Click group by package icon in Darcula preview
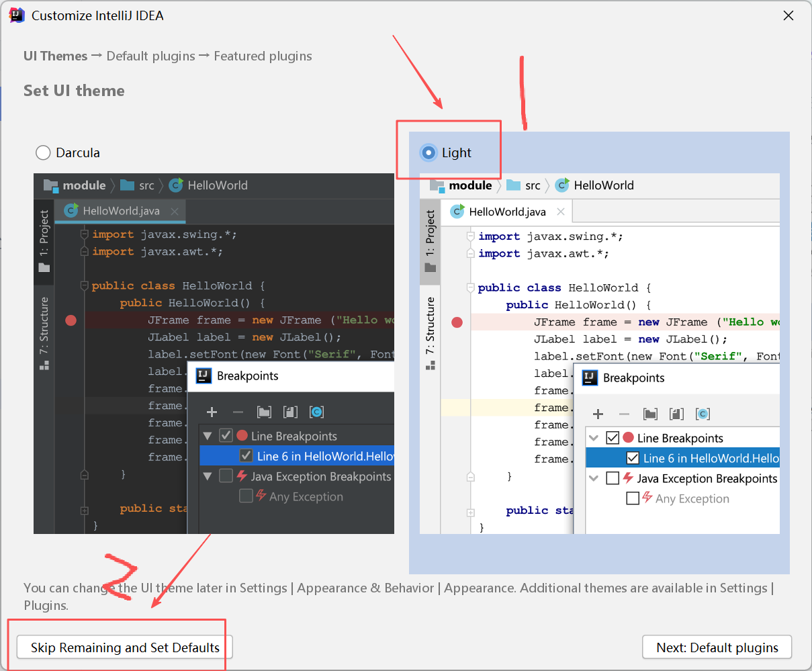 [264, 412]
